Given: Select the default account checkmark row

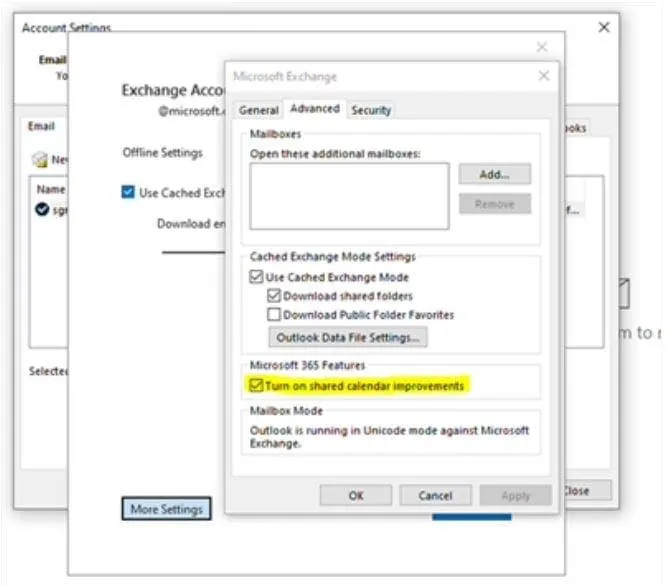Looking at the screenshot, I should tap(51, 209).
